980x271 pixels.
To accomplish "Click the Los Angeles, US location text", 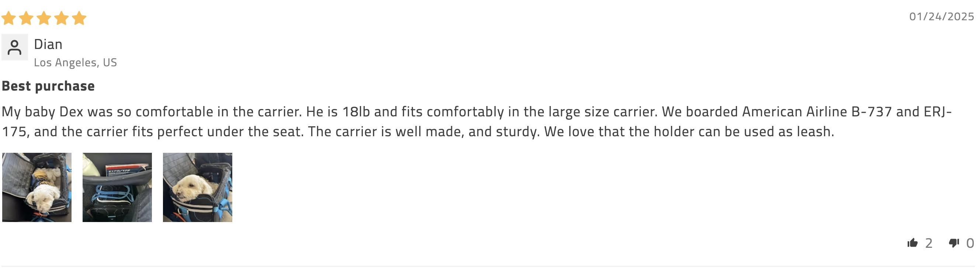I will [x=75, y=62].
